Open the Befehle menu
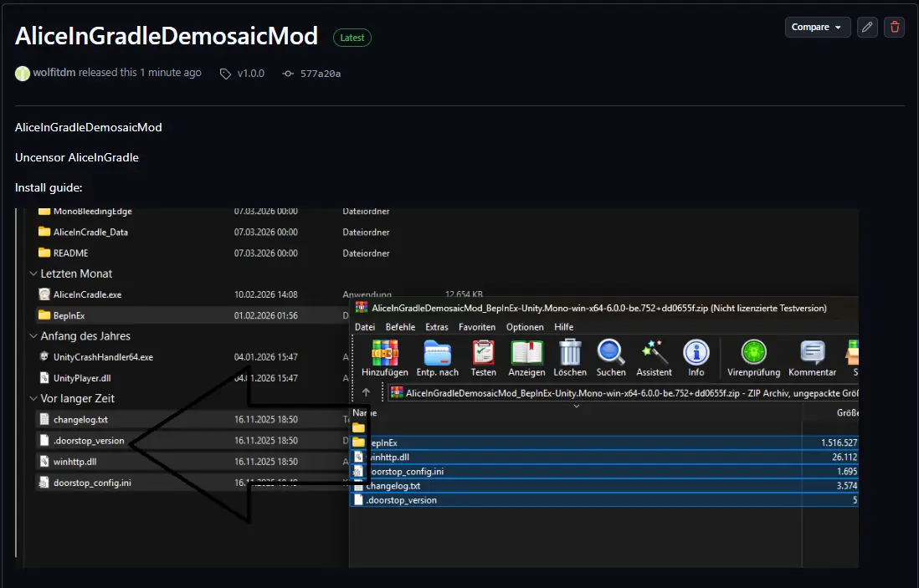The image size is (919, 588). [x=400, y=327]
